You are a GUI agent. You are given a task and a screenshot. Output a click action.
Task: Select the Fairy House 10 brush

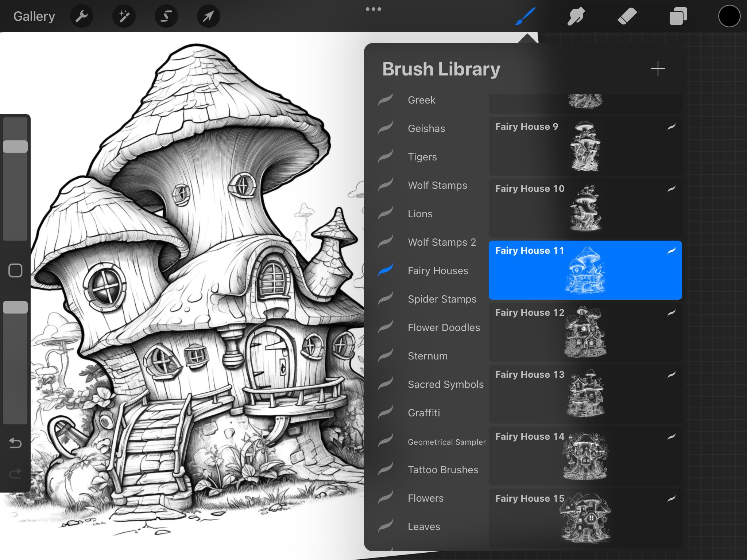click(x=585, y=208)
